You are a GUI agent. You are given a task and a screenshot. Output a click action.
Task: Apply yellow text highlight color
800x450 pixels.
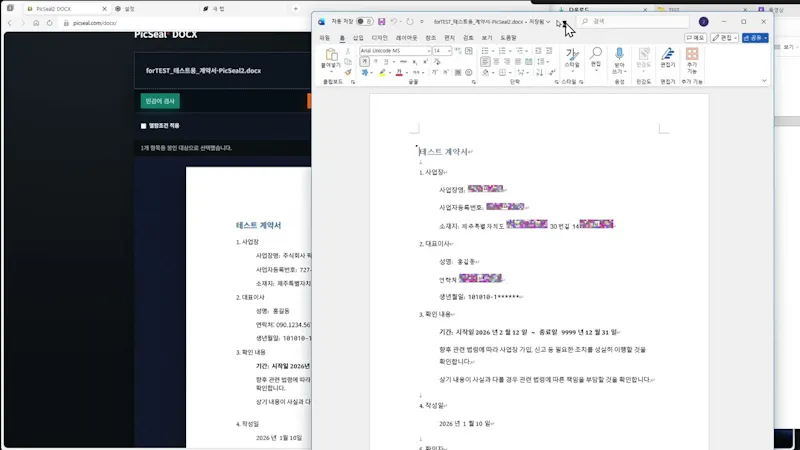382,72
